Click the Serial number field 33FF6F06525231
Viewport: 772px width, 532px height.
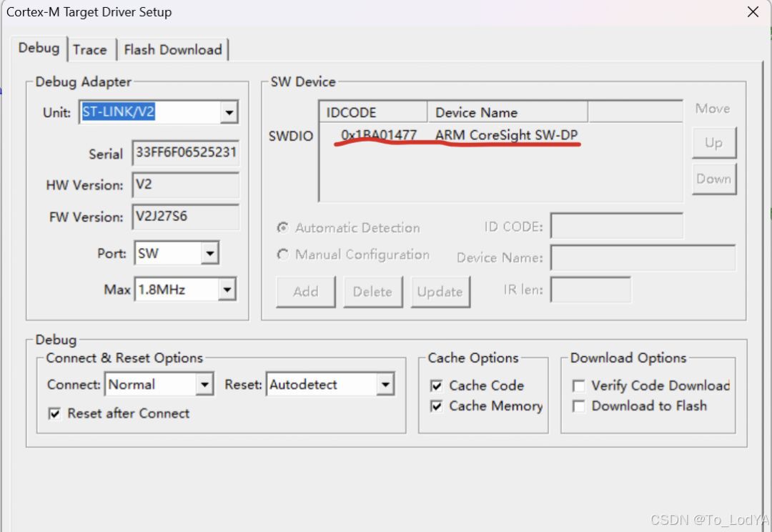(186, 153)
